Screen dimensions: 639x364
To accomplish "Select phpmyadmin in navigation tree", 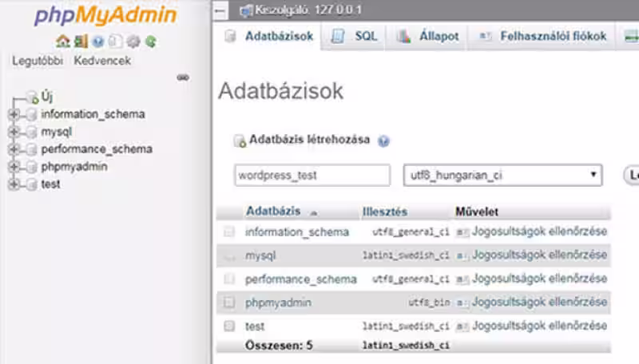I will (x=74, y=167).
